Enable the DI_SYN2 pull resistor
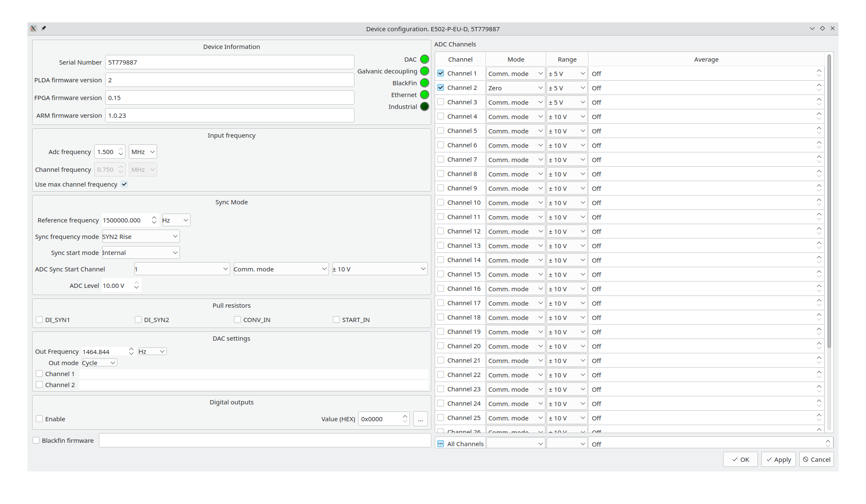 coord(138,320)
